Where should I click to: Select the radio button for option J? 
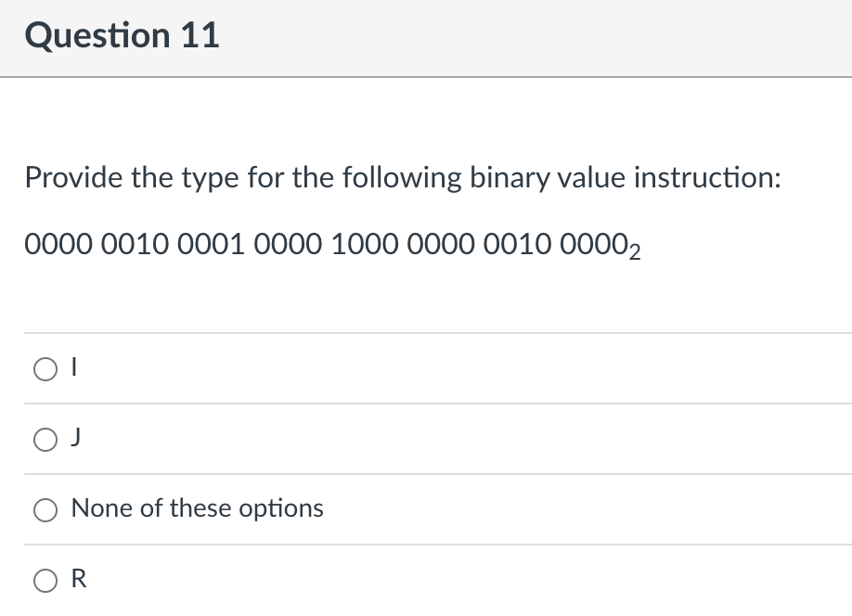[x=45, y=440]
